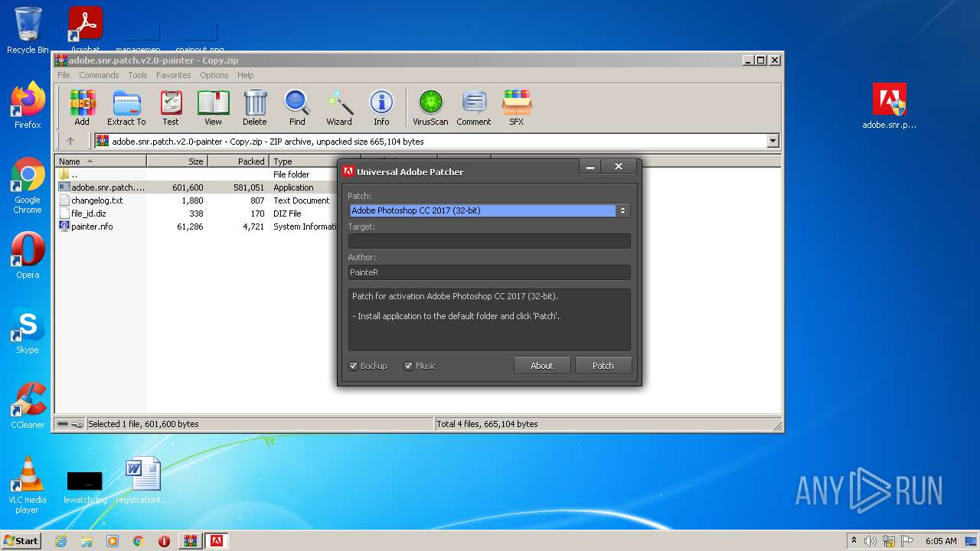Click the View toolbar icon
Image resolution: width=980 pixels, height=551 pixels.
pyautogui.click(x=213, y=107)
